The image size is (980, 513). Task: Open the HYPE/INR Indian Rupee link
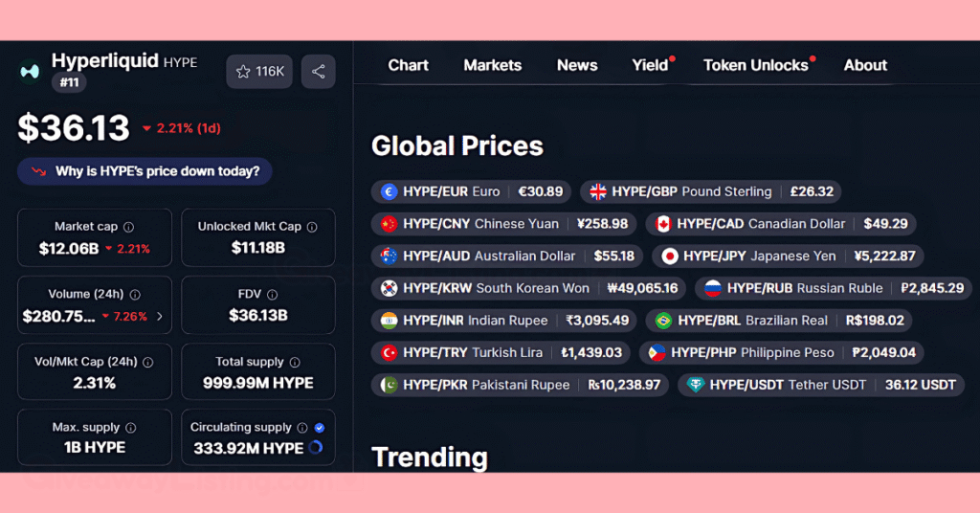click(503, 321)
